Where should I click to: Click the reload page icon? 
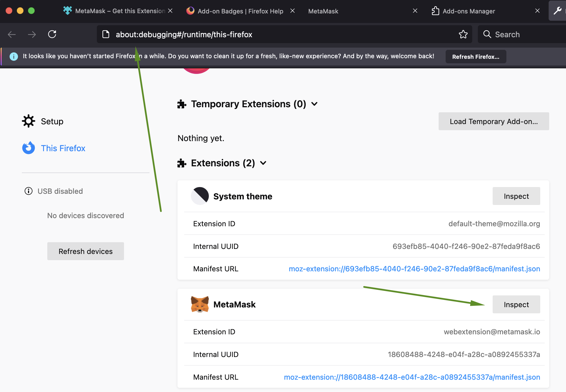tap(52, 34)
